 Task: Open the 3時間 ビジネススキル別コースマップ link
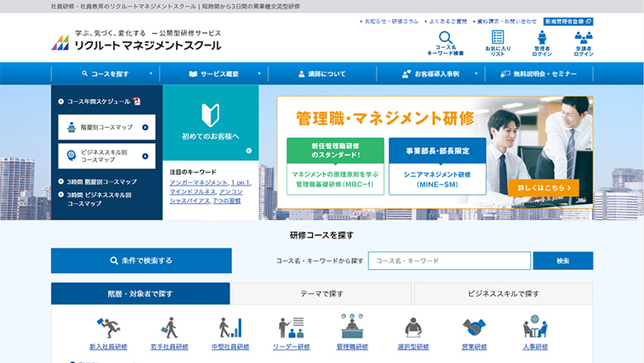[x=99, y=199]
